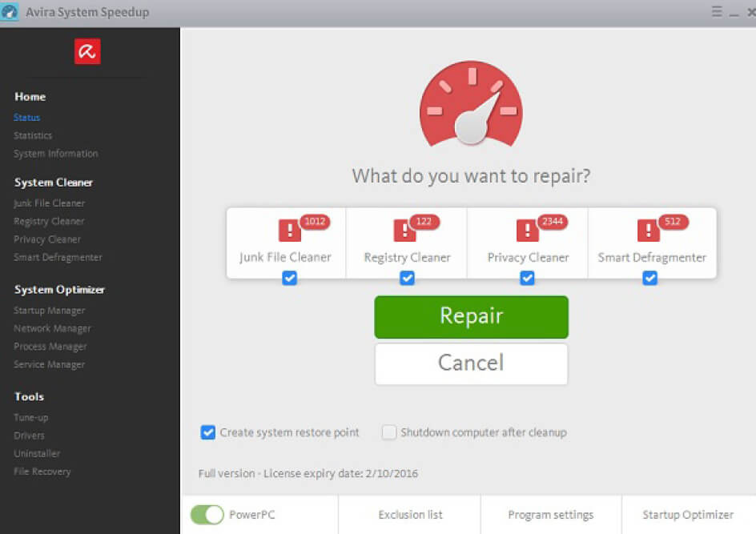Select Status in the sidebar
Viewport: 756px width, 534px height.
click(27, 117)
